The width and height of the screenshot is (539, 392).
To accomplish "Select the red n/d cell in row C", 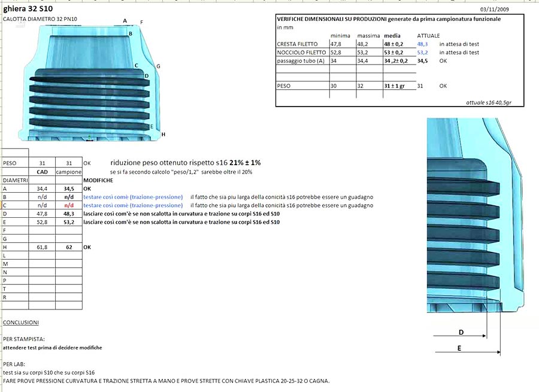I will tap(69, 205).
